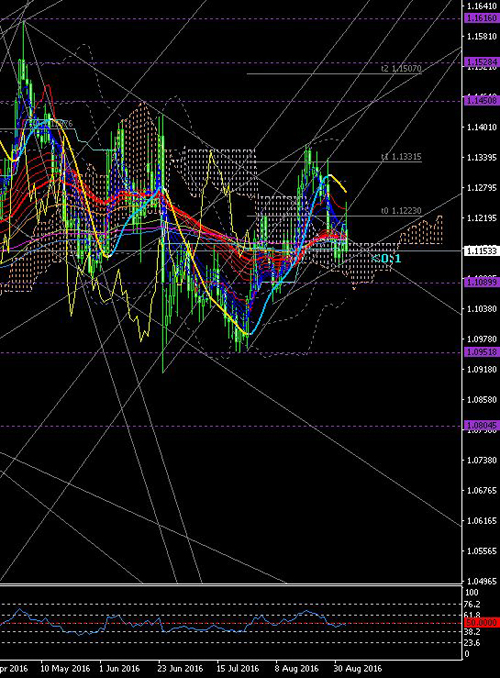
Task: Select the 1.15284 horizontal level tag
Action: coord(481,62)
